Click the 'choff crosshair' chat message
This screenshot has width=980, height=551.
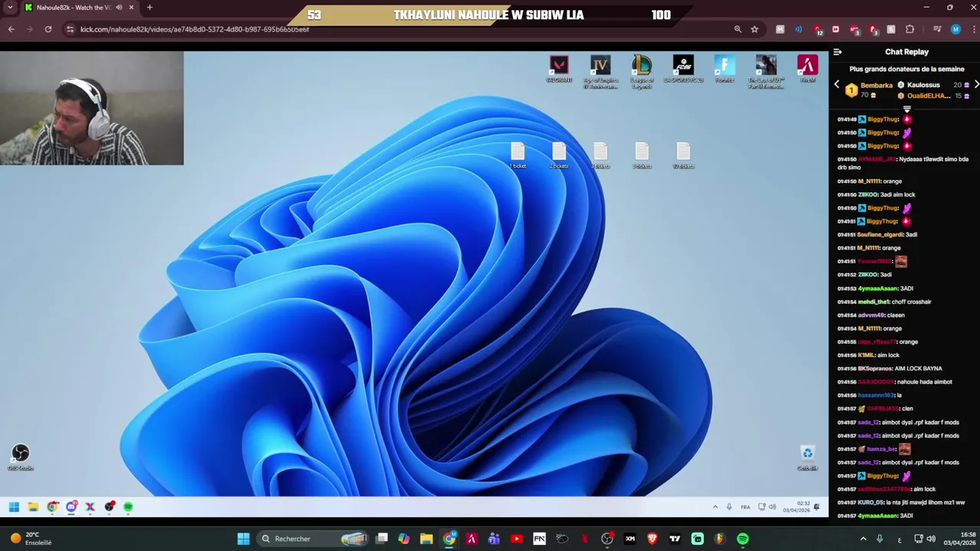point(911,302)
